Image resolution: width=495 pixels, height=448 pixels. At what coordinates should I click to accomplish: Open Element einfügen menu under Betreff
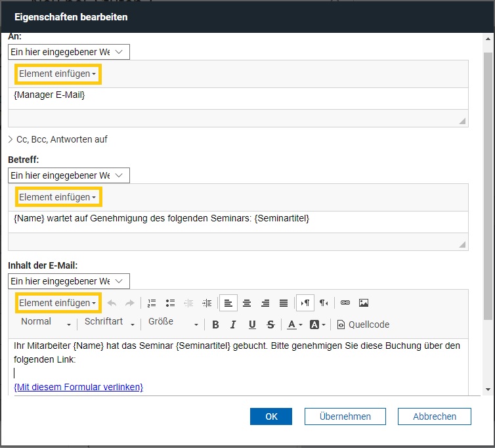click(x=58, y=197)
